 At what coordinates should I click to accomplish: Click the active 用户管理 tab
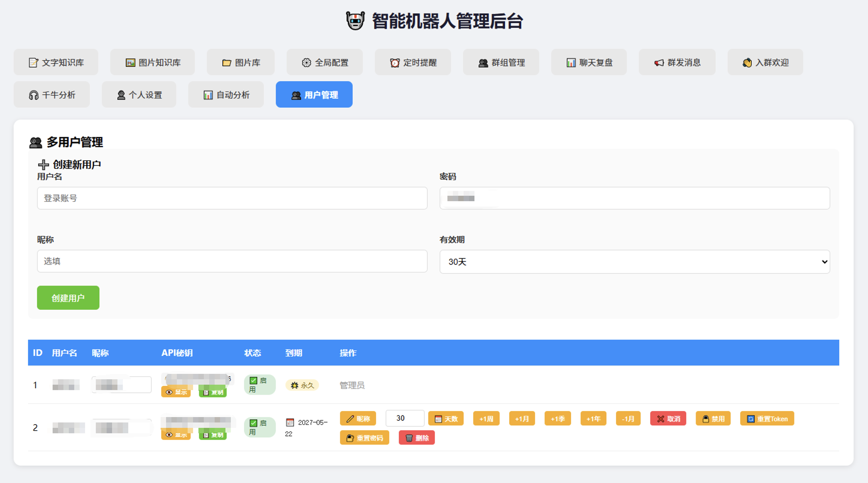click(x=314, y=95)
